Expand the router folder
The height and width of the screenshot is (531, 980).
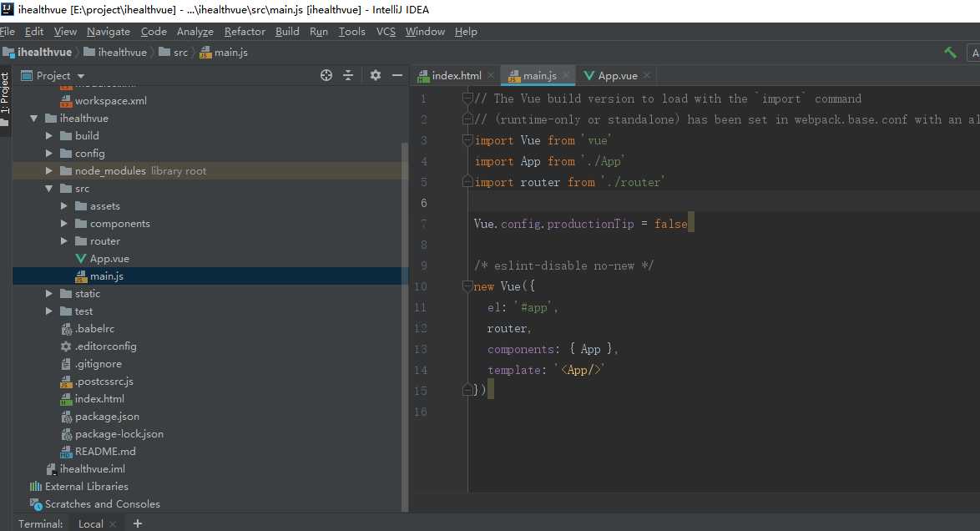[x=63, y=240]
